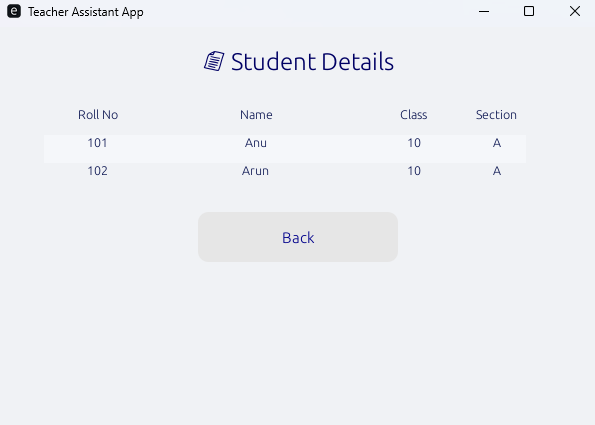Select the Class column header
The height and width of the screenshot is (425, 595).
[414, 115]
